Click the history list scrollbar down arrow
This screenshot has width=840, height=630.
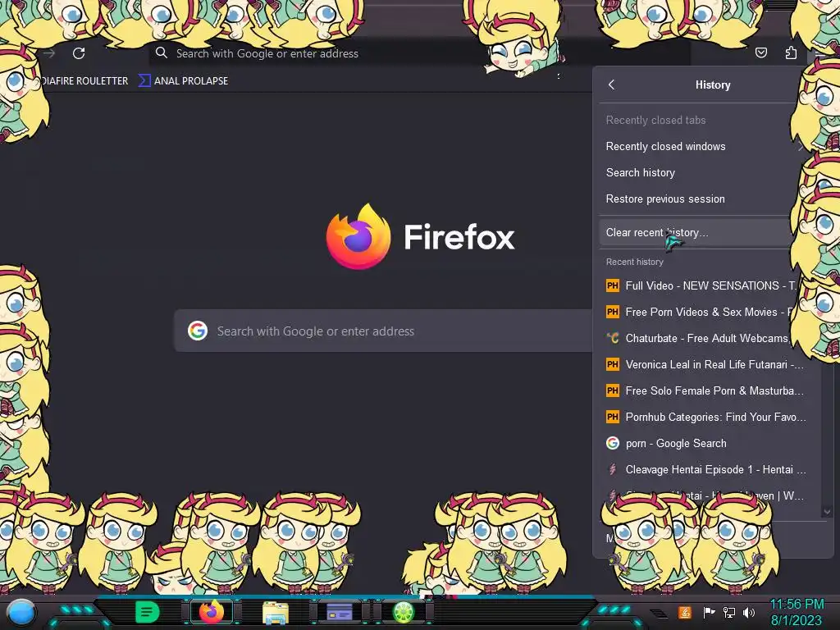(x=827, y=512)
